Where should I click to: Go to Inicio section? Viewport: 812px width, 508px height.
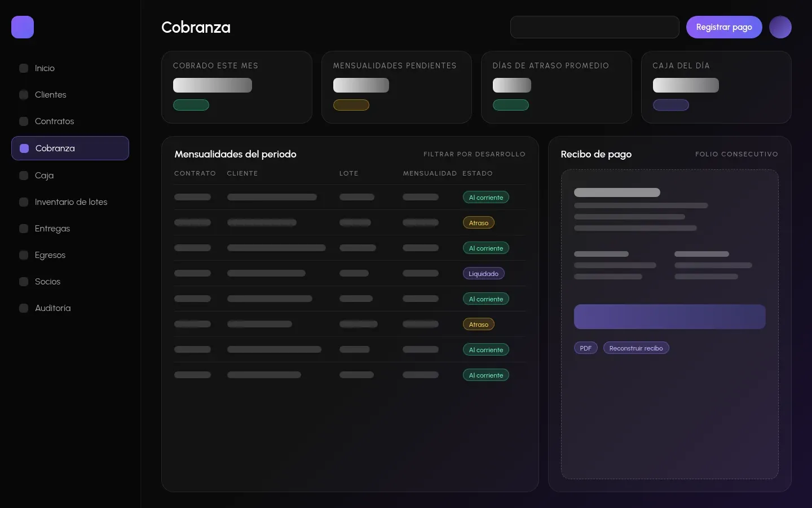[x=70, y=68]
